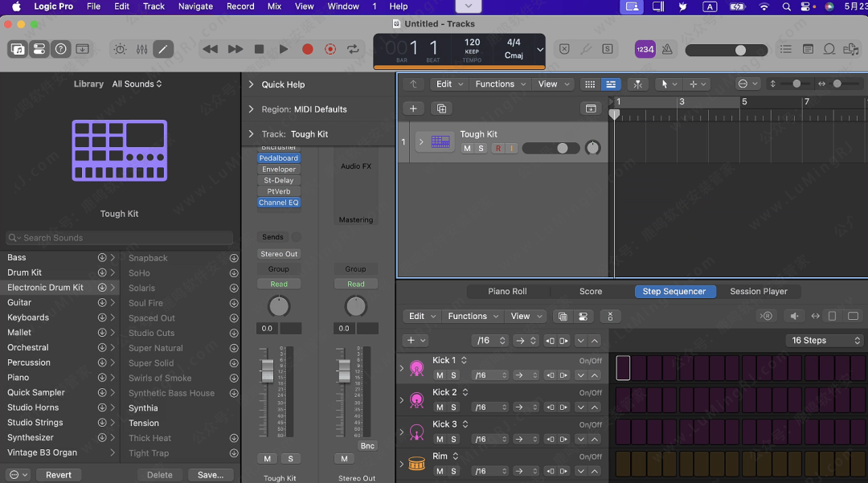868x483 pixels.
Task: Click the Duplicate Track icon
Action: [440, 108]
